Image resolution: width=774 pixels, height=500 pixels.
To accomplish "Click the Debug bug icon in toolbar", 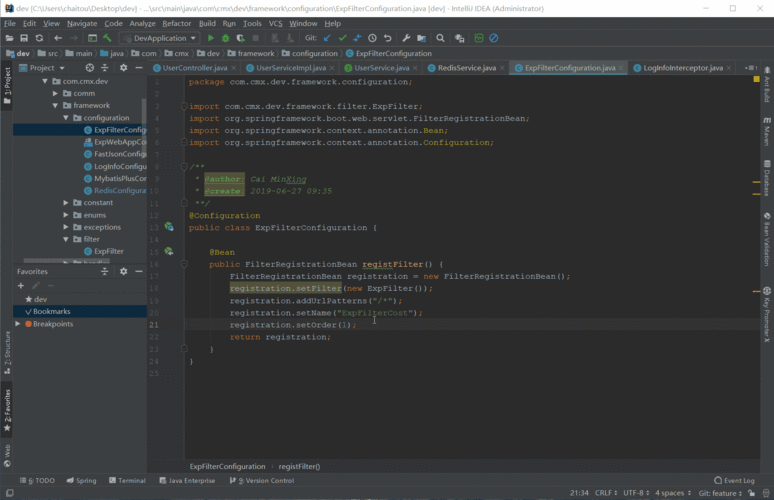I will [x=226, y=38].
